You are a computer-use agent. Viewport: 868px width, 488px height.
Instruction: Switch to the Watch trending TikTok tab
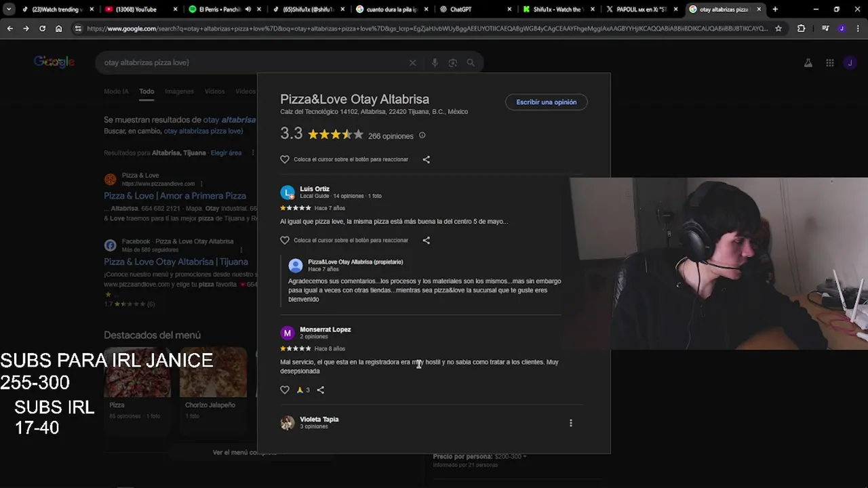[57, 9]
